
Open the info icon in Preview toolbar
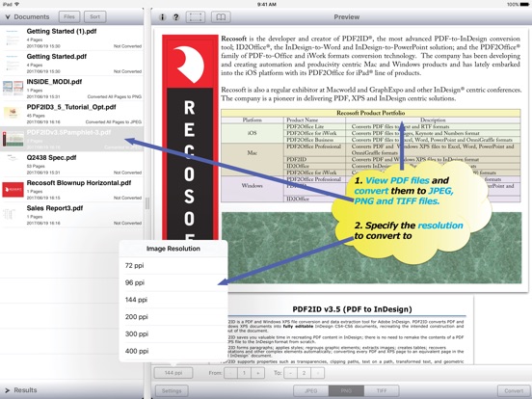pos(162,17)
